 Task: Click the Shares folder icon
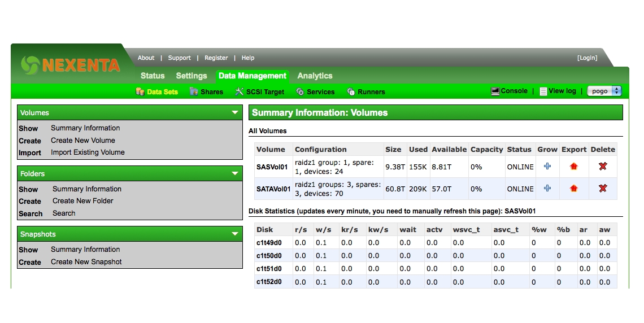click(x=194, y=91)
